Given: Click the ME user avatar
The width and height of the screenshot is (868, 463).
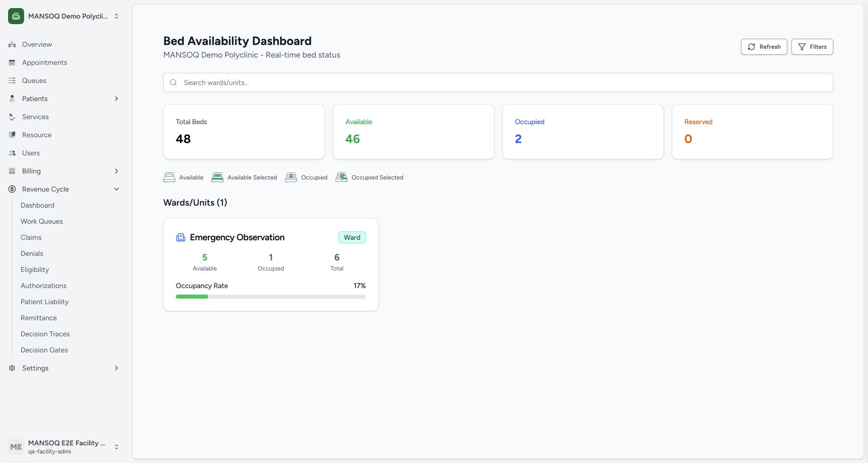Looking at the screenshot, I should pyautogui.click(x=16, y=447).
